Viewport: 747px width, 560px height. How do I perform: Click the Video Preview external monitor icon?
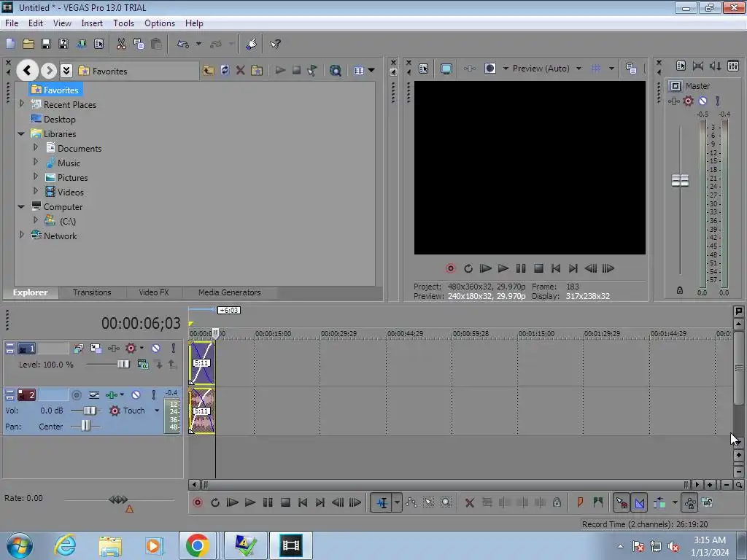(446, 69)
